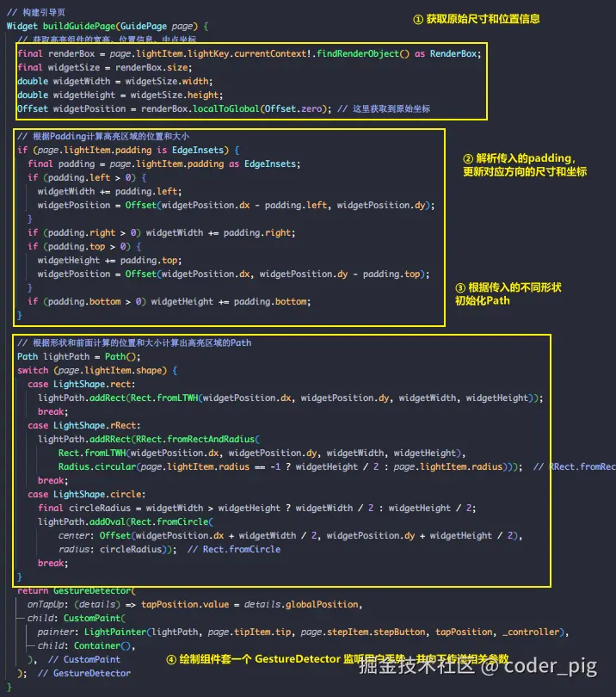This screenshot has width=616, height=697.
Task: Click 'double widgetWidth = widgetSize.width;'
Action: 115,82
